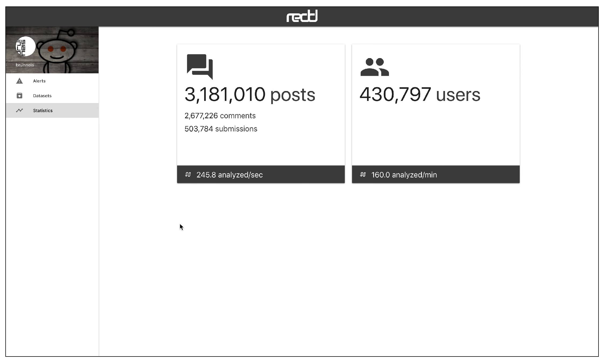Image resolution: width=606 pixels, height=364 pixels.
Task: Click the Datasets archive box icon
Action: tap(19, 96)
